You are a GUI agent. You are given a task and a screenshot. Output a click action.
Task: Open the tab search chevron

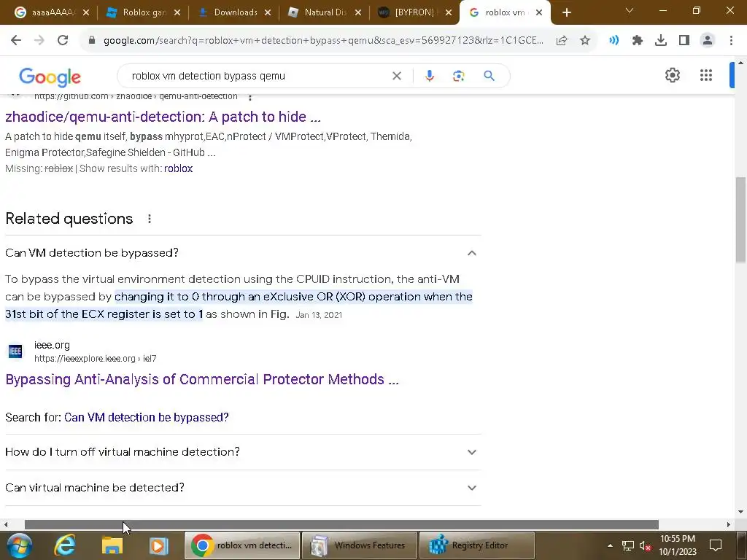(x=630, y=10)
